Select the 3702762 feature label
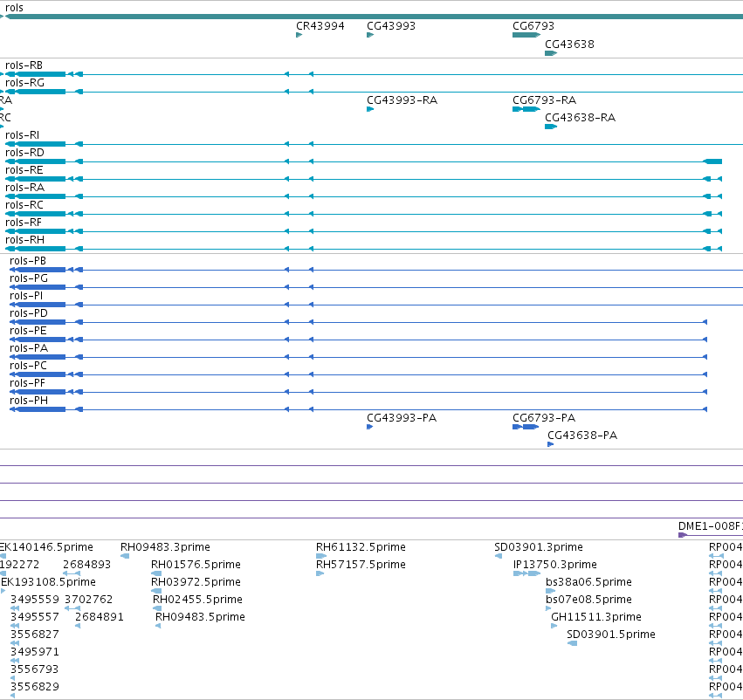Image resolution: width=743 pixels, height=700 pixels. tap(88, 599)
